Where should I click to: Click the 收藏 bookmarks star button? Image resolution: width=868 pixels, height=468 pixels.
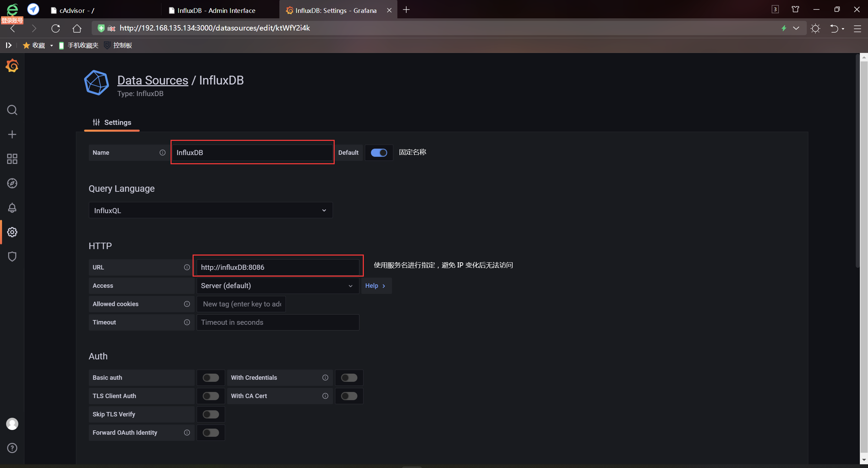coord(34,45)
